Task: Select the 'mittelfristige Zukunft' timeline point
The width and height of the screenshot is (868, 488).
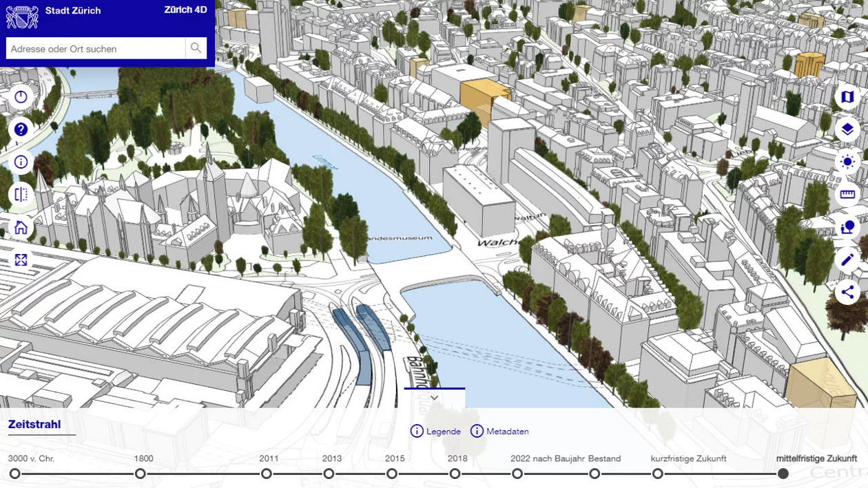Action: [x=783, y=474]
